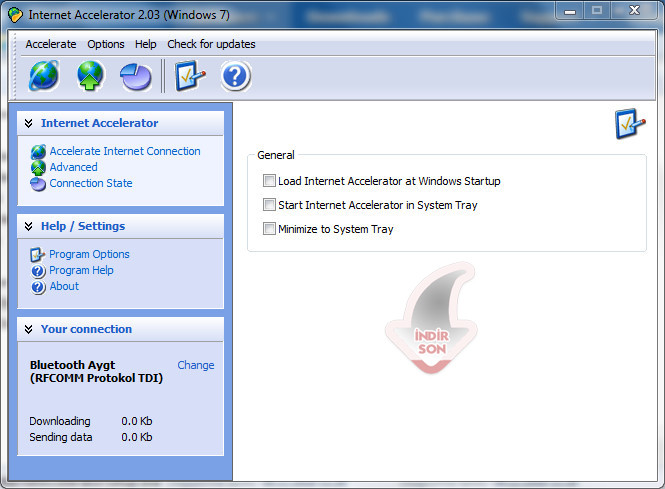Open the About link
Viewport: 665px width, 489px height.
64,286
